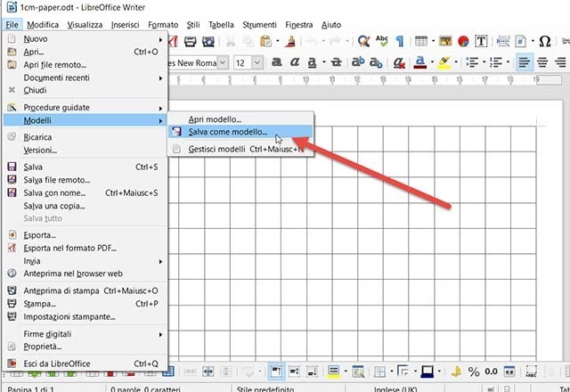Click the Insert Field page-number icon
The height and width of the screenshot is (392, 570).
pyautogui.click(x=520, y=42)
